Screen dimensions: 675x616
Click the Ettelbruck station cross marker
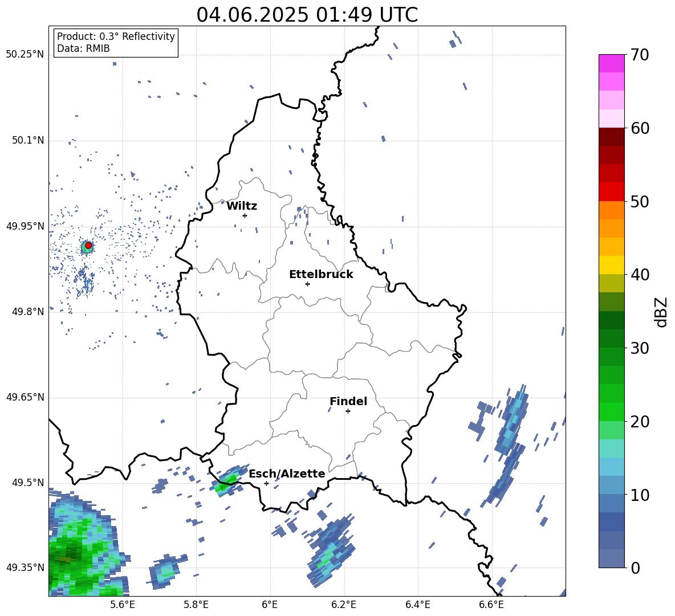tap(307, 284)
